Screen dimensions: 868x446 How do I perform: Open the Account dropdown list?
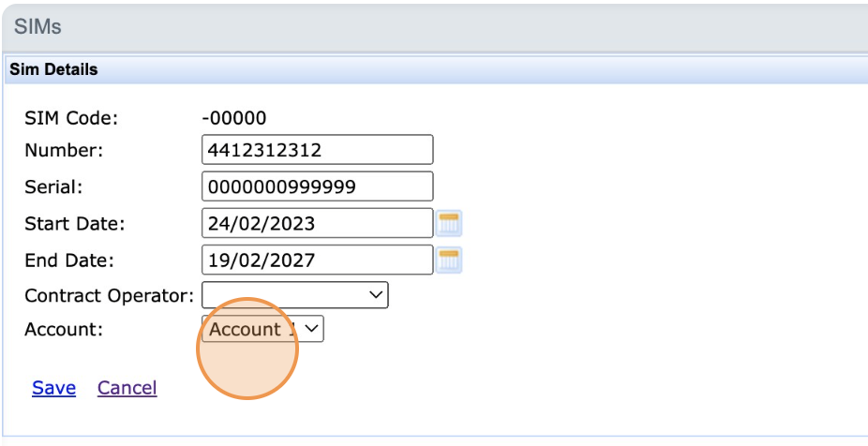click(x=262, y=329)
